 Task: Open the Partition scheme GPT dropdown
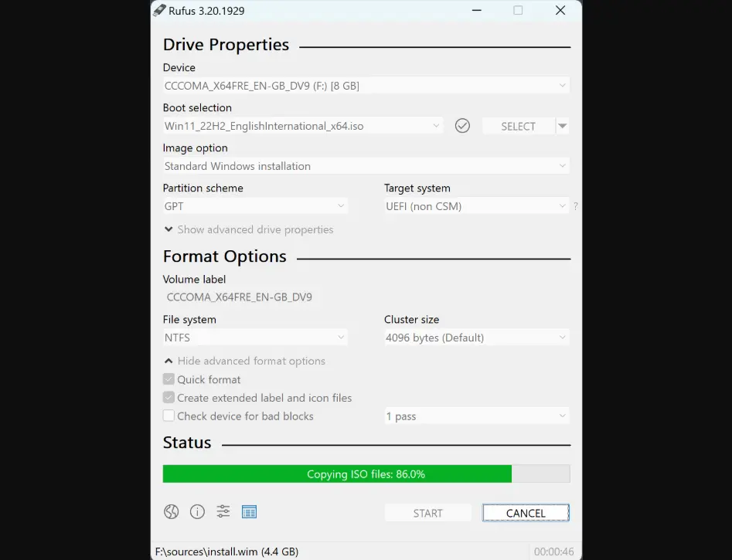254,206
